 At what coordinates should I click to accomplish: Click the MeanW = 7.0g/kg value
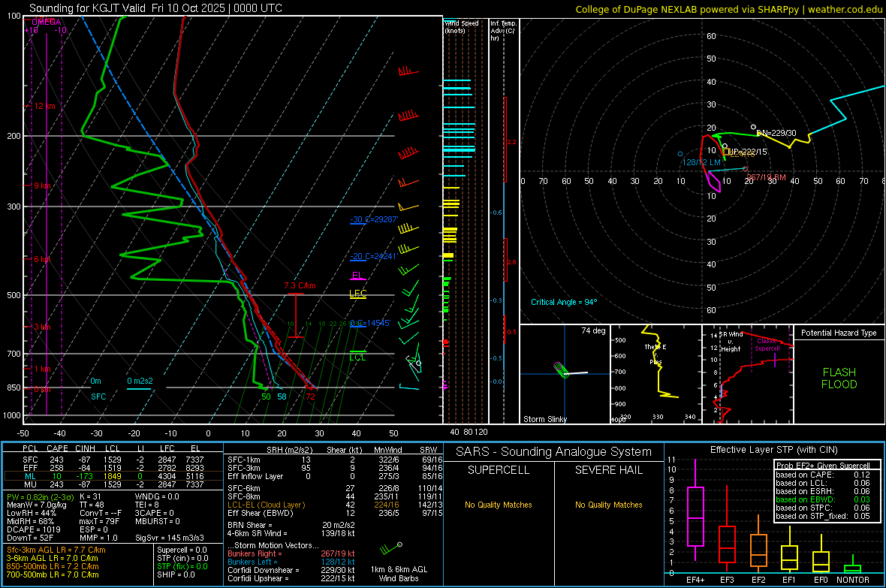[37, 505]
